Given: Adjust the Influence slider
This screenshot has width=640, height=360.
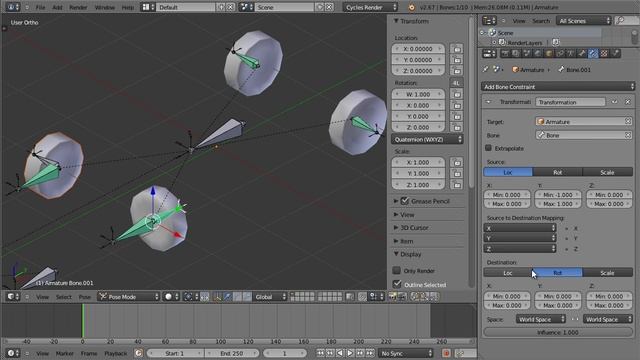Looking at the screenshot, I should click(x=558, y=332).
